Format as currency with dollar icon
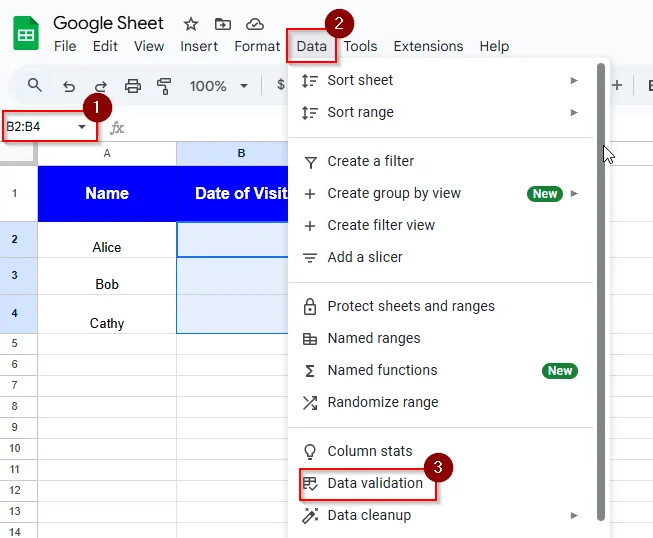The width and height of the screenshot is (653, 538). tap(281, 85)
